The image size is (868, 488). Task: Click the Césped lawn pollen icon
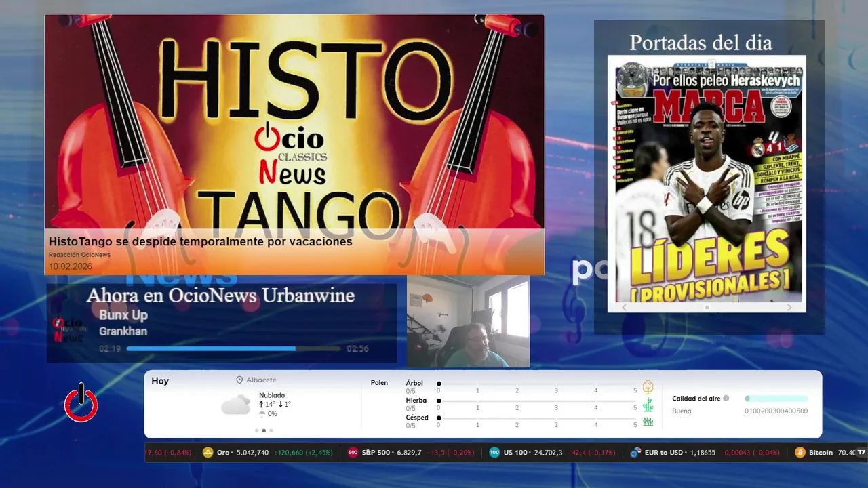point(648,422)
